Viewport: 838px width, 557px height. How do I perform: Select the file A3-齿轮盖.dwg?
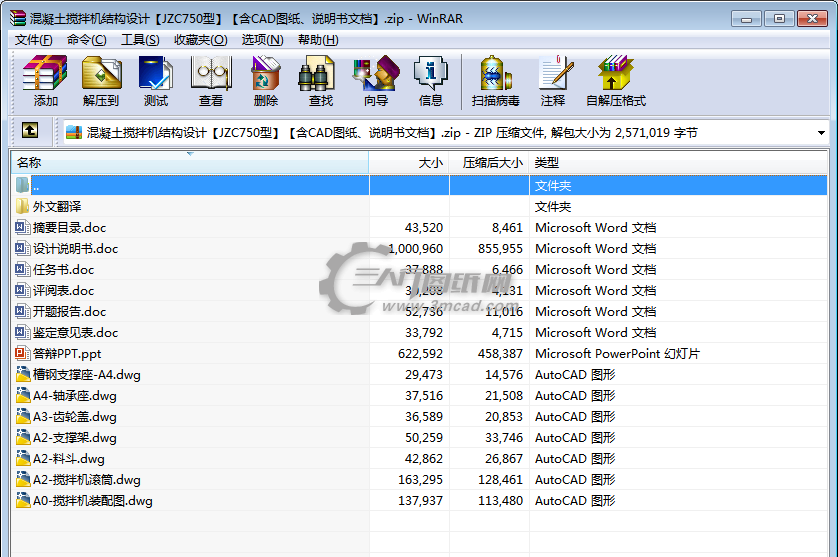click(x=74, y=416)
